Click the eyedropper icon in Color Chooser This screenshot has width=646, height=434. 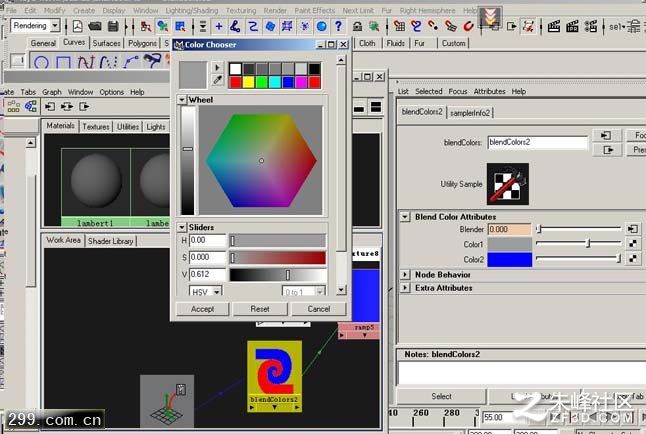pyautogui.click(x=217, y=80)
